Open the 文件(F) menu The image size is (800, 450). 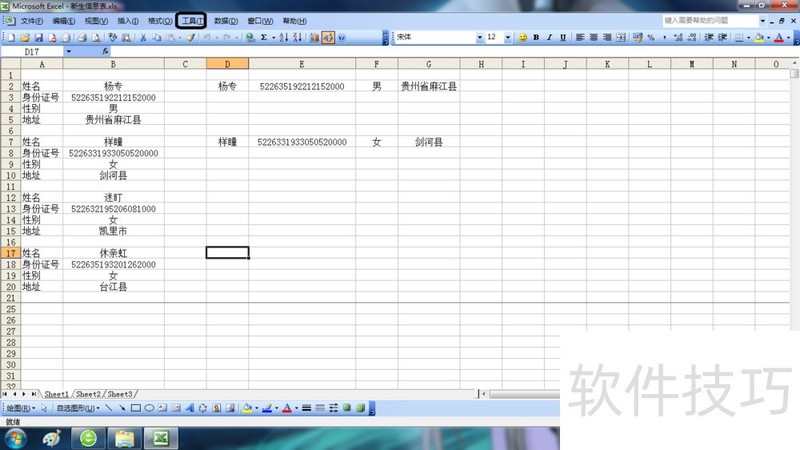click(x=32, y=21)
